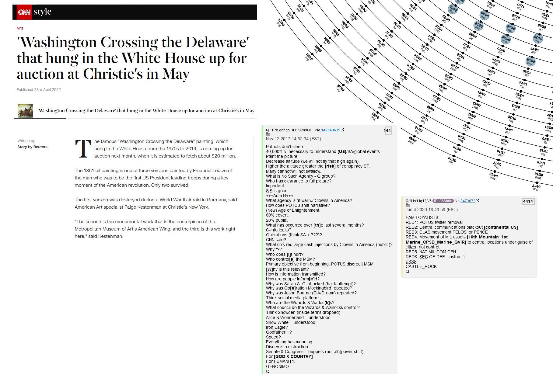This screenshot has height=392, width=553.
Task: Click the poster ID '/jAm9Qi+'
Action: coord(305,130)
